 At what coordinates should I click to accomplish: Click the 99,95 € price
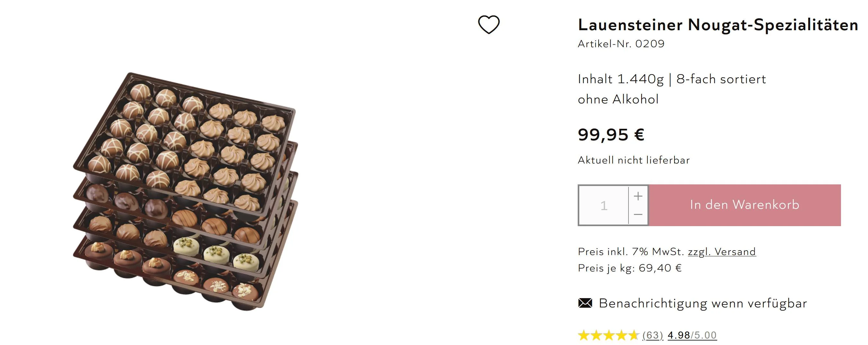tap(611, 135)
